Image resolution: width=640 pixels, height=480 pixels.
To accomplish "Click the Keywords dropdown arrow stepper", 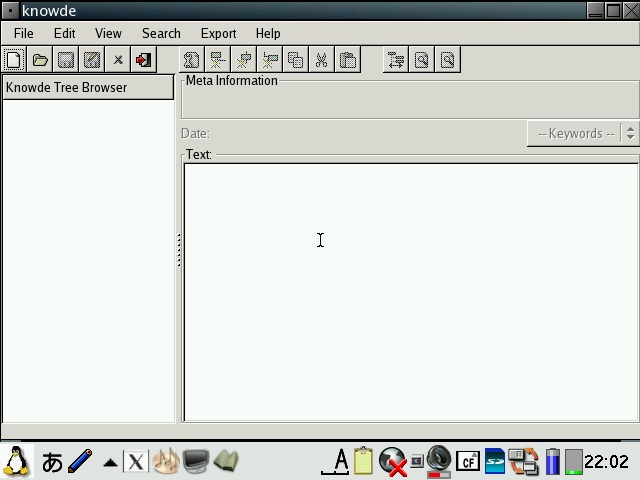I will tap(629, 133).
